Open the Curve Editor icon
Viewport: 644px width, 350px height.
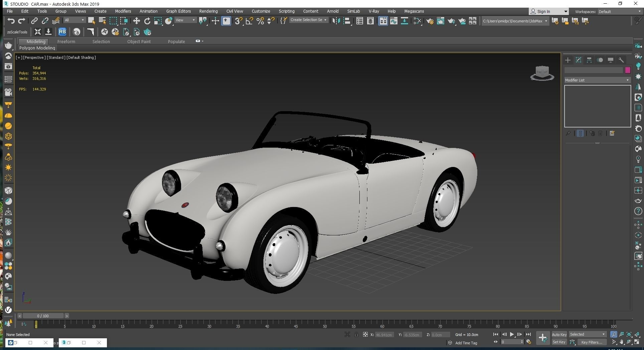[394, 21]
